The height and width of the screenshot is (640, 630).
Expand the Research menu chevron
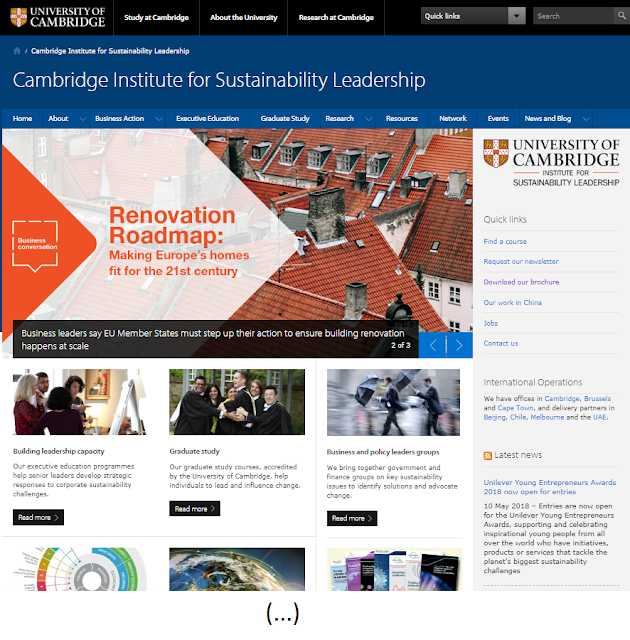tap(368, 119)
